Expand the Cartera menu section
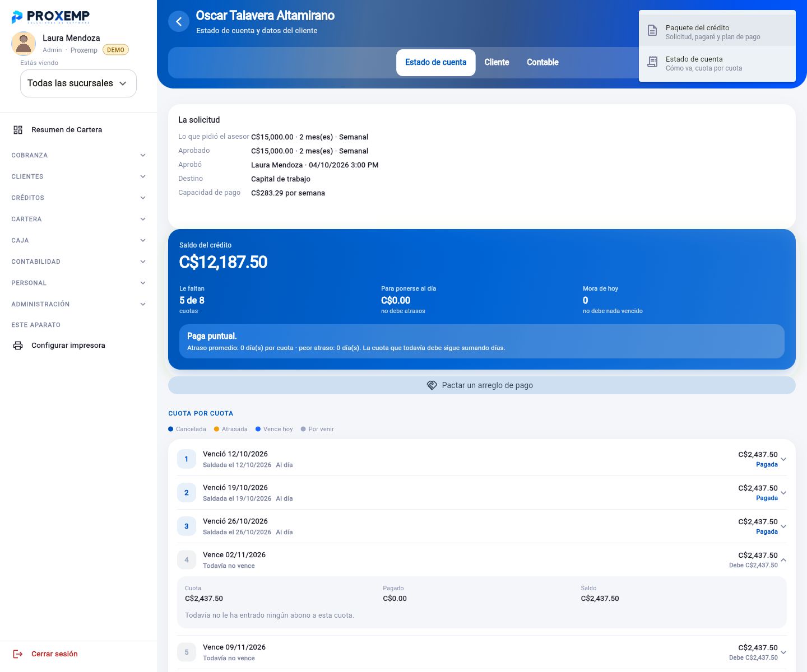 pyautogui.click(x=78, y=219)
